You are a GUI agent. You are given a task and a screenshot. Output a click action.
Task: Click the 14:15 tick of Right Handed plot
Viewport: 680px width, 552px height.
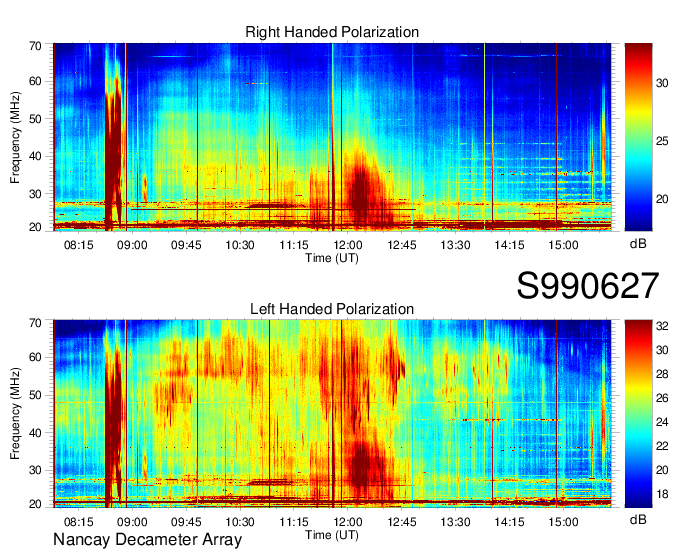[509, 245]
